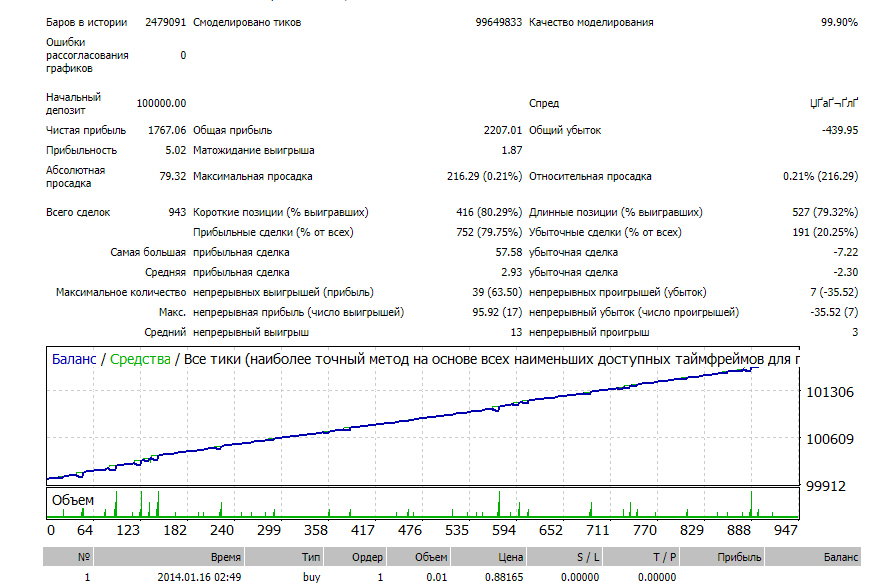Click the x-axis label 476
This screenshot has height=587, width=891.
(410, 530)
